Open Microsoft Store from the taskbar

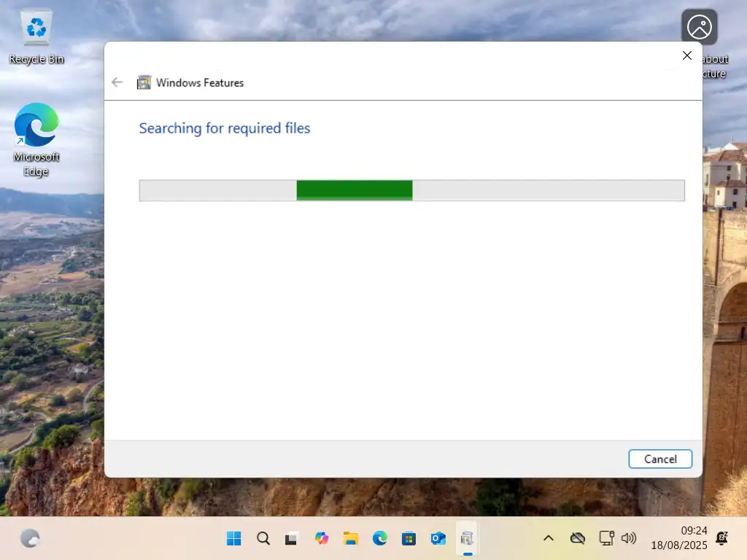coord(409,539)
